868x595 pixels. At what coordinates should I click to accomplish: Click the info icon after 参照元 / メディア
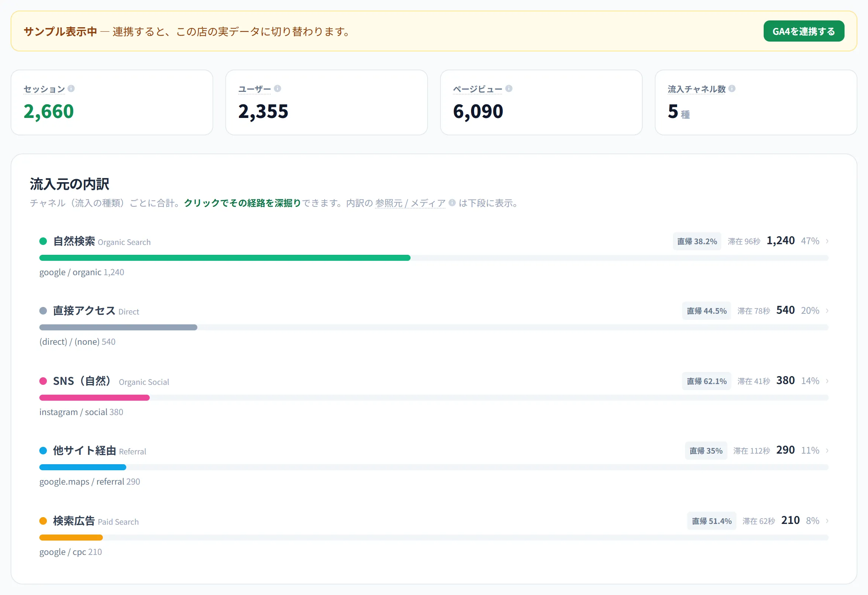coord(452,203)
